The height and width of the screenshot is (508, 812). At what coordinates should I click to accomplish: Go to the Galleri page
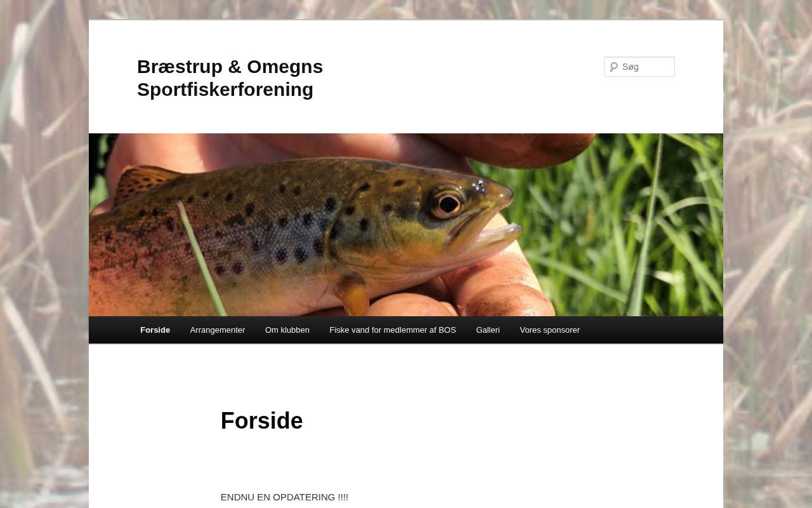tap(488, 330)
